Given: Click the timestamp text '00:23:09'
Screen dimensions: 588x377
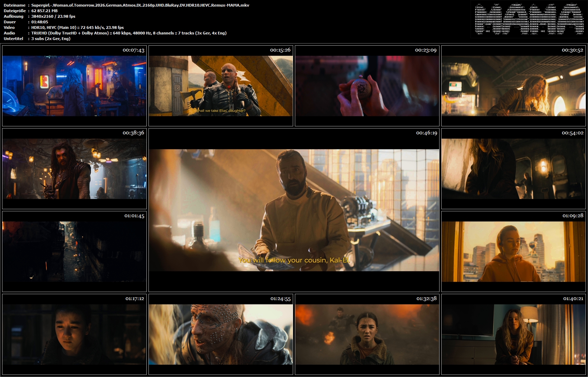Looking at the screenshot, I should coord(426,50).
